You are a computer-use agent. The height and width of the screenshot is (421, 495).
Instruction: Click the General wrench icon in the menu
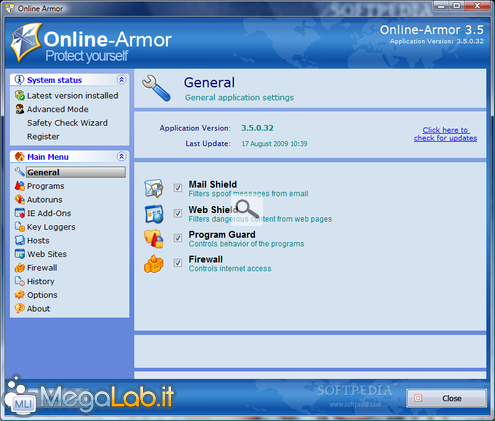(x=20, y=172)
